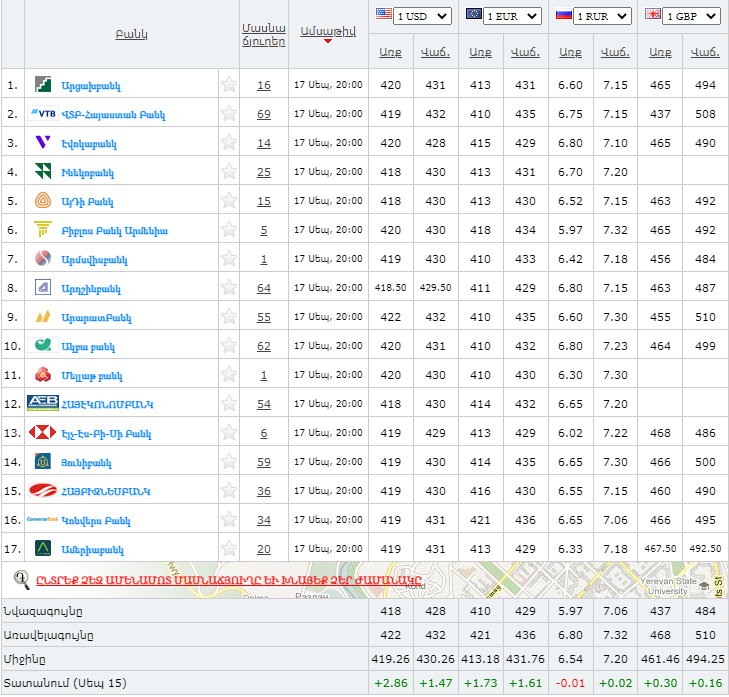729x697 pixels.
Task: Click the Unibank logo in row 14
Action: [x=43, y=461]
